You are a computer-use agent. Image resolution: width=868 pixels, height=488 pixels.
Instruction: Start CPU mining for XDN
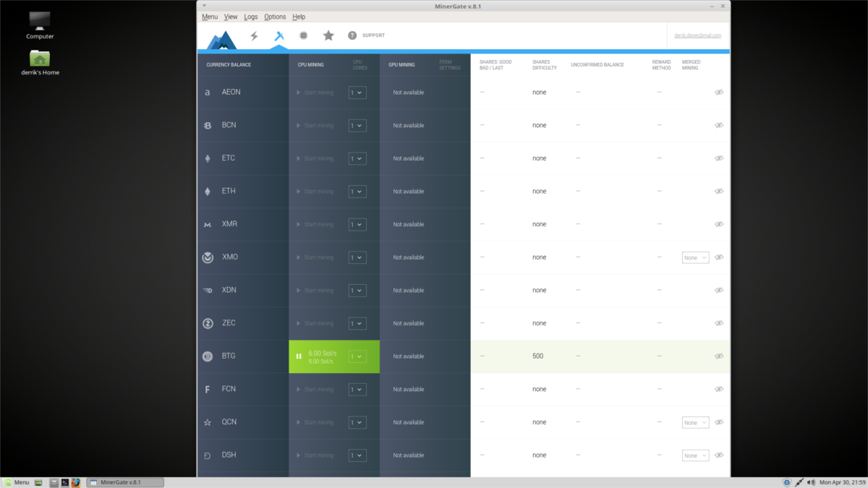(315, 291)
